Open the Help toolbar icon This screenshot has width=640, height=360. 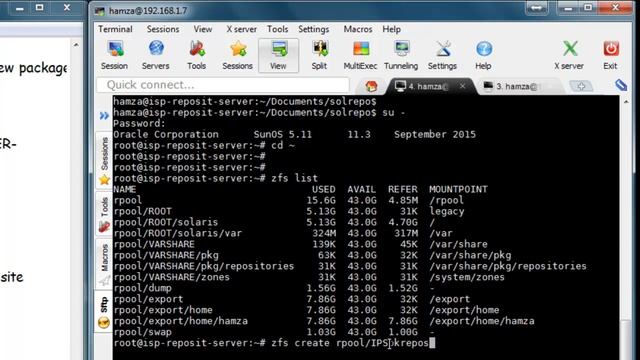483,55
